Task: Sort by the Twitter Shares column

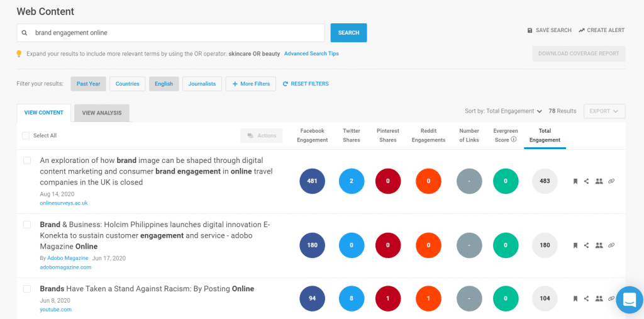Action: [x=352, y=135]
